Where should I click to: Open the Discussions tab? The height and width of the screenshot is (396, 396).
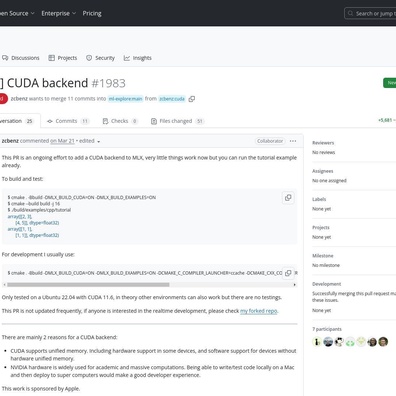(x=20, y=58)
